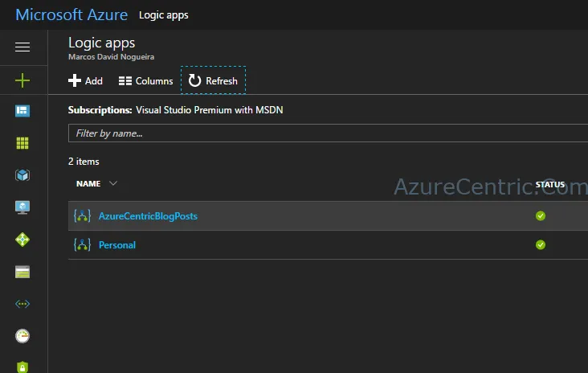This screenshot has height=373, width=588.
Task: Click status checkmark for AzureCentricBlogPosts
Action: click(x=541, y=215)
